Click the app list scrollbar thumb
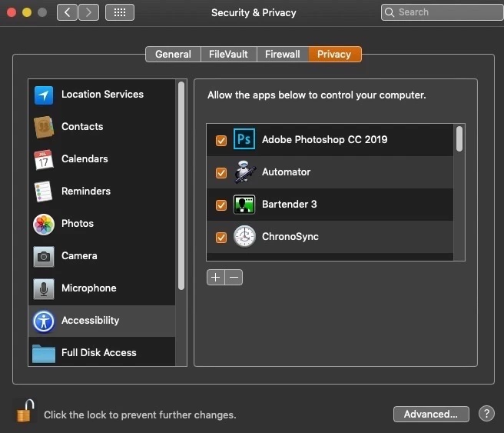The width and height of the screenshot is (504, 433). [x=459, y=138]
